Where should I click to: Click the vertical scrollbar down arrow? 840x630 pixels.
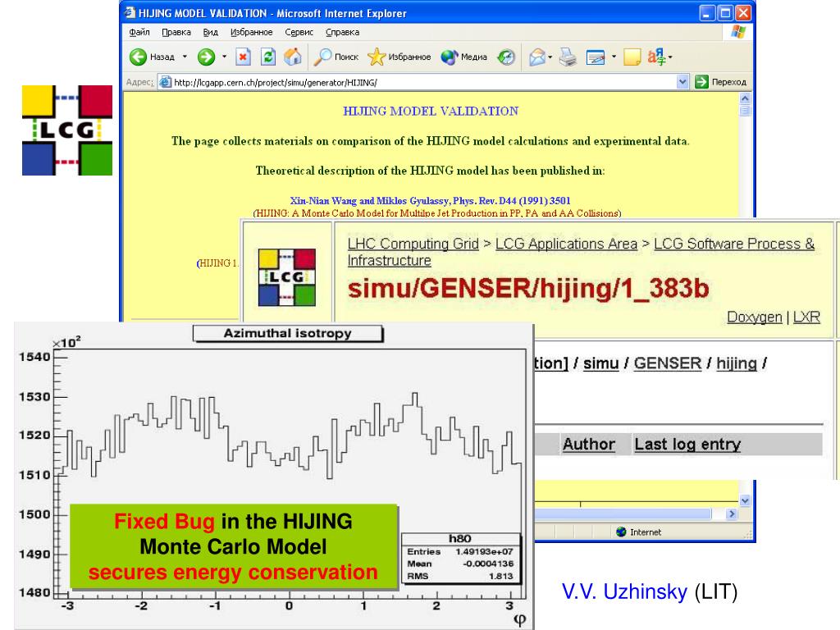(x=745, y=500)
